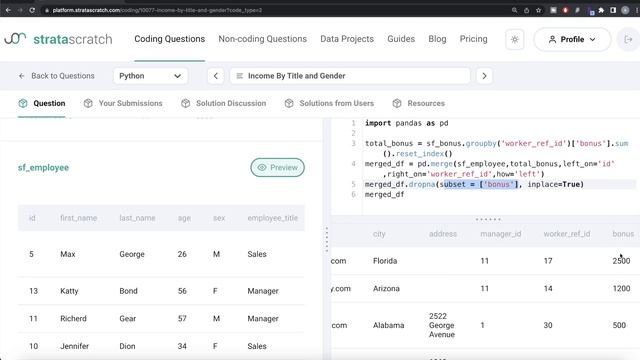Image resolution: width=640 pixels, height=360 pixels.
Task: Visit the Blog link
Action: pyautogui.click(x=437, y=39)
